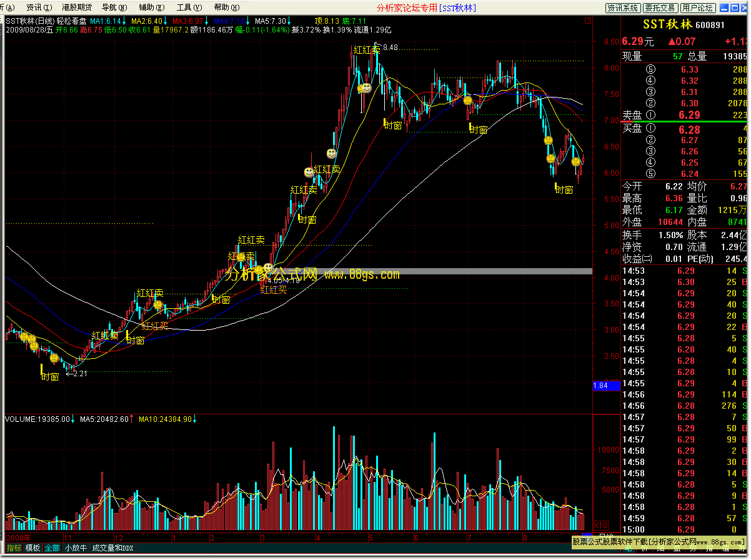751x560 pixels.
Task: Click the 红红买 label near 4.05-4.18
Action: click(274, 289)
